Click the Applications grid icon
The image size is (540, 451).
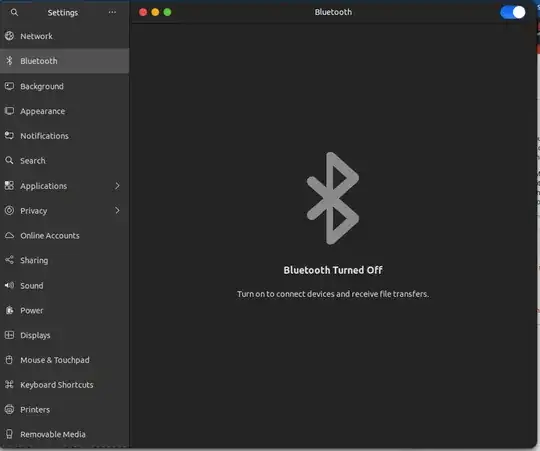click(10, 186)
